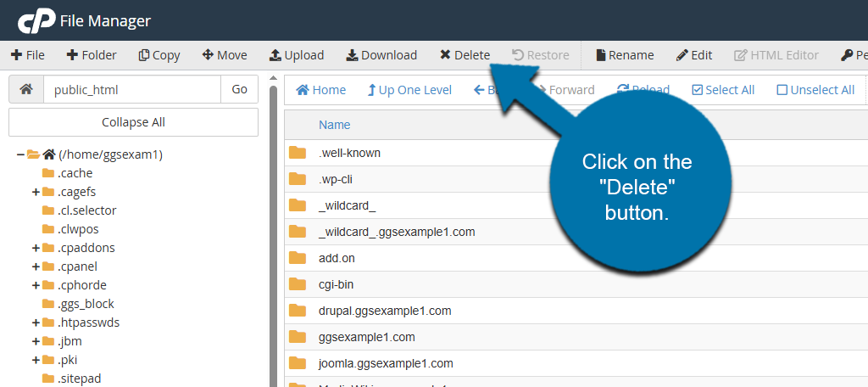The image size is (868, 387).
Task: Click the Delete toolbar button
Action: (x=465, y=55)
